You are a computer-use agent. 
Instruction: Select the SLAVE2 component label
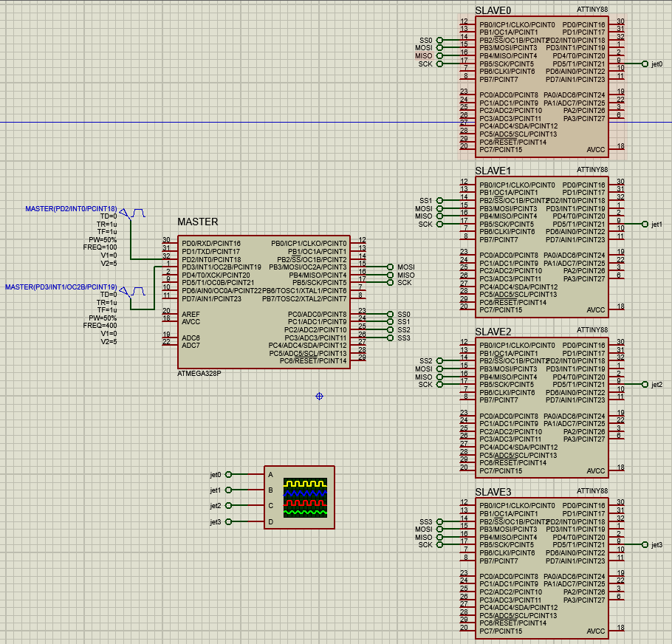493,331
